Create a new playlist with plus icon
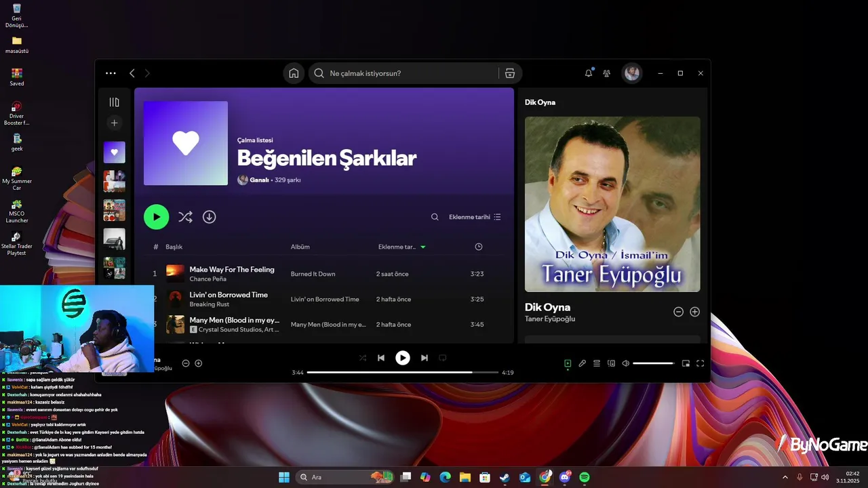 tap(114, 123)
